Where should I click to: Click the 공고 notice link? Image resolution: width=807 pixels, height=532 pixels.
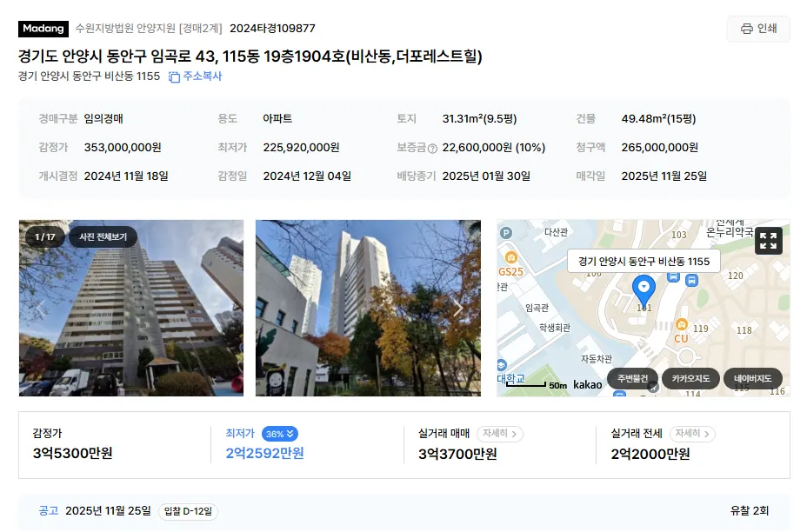pos(49,511)
